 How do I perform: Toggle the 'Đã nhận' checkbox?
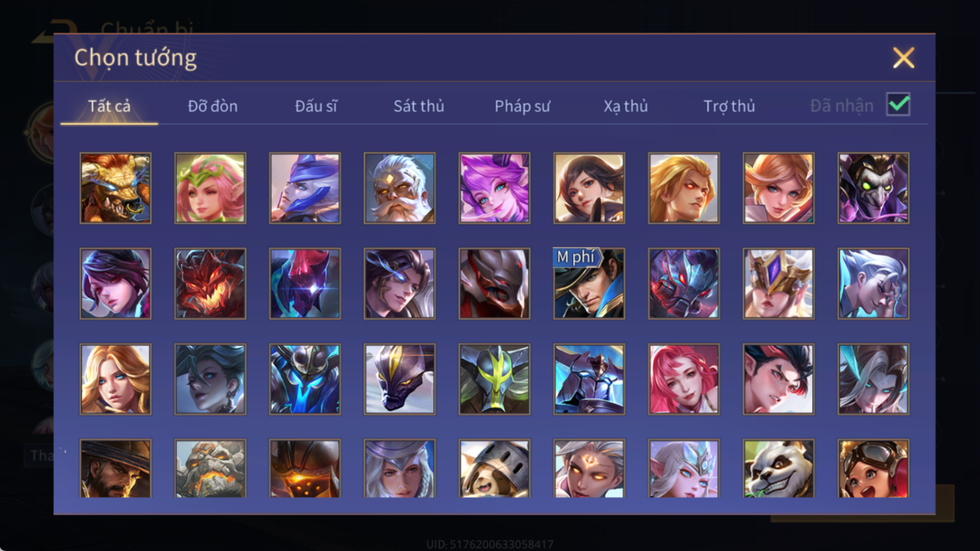point(898,104)
